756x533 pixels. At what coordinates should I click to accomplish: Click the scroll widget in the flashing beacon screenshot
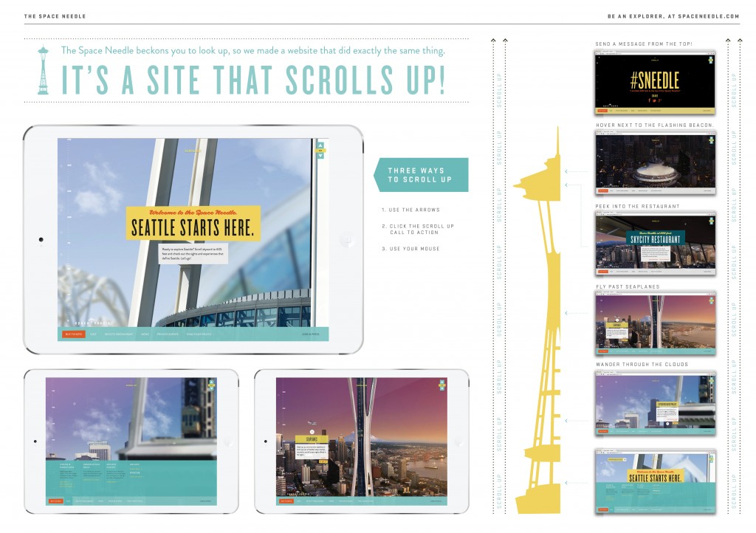point(711,140)
